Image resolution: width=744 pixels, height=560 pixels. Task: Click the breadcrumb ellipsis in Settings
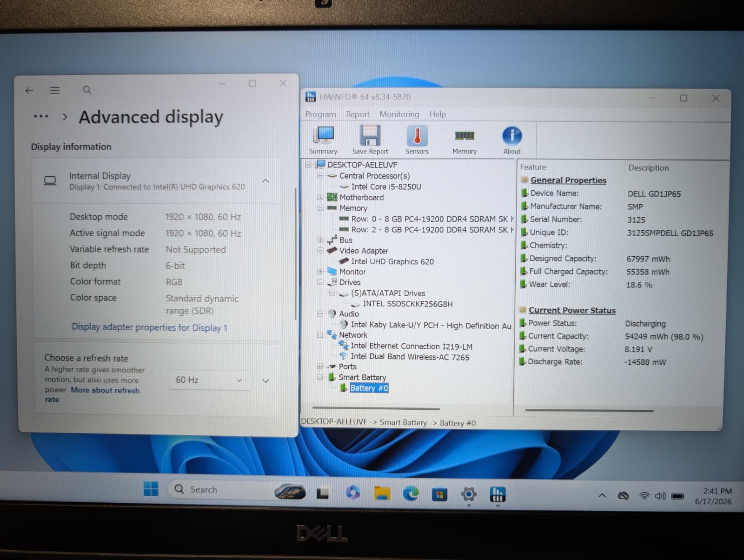[41, 116]
